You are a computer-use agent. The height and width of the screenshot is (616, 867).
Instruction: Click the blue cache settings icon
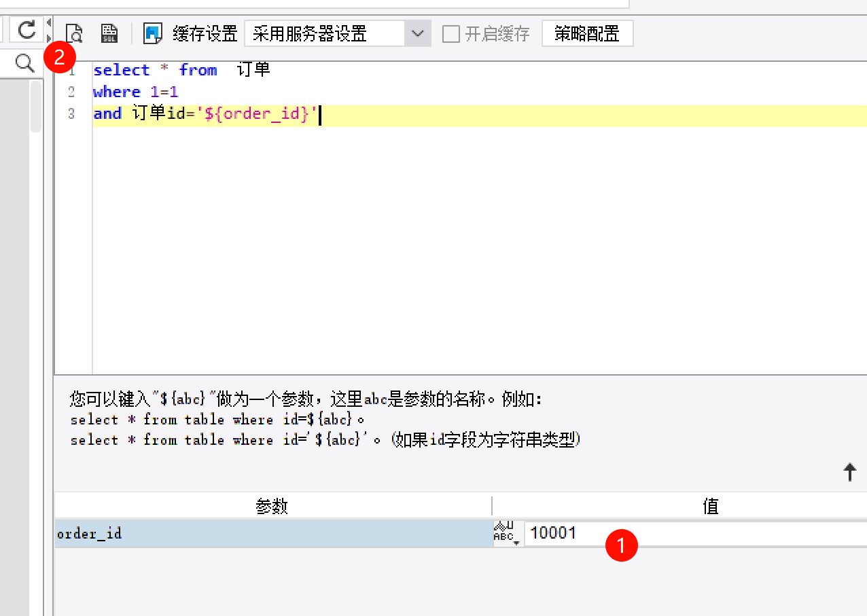click(153, 33)
